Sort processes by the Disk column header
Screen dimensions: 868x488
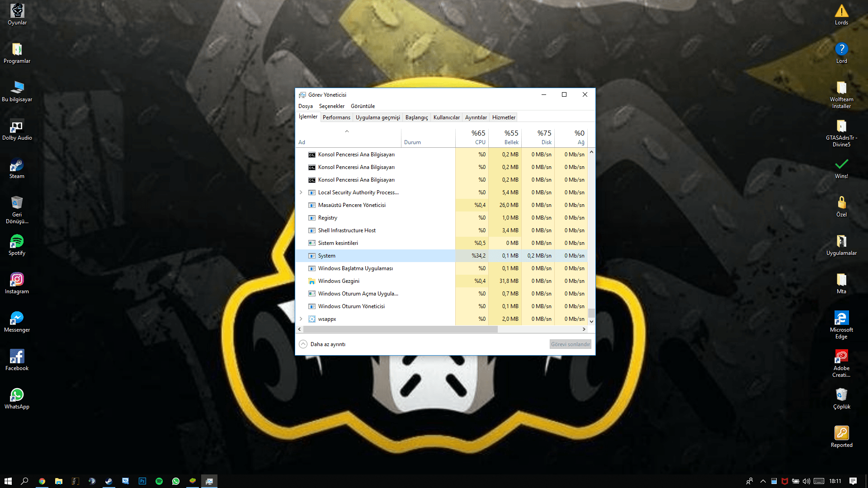tap(538, 137)
